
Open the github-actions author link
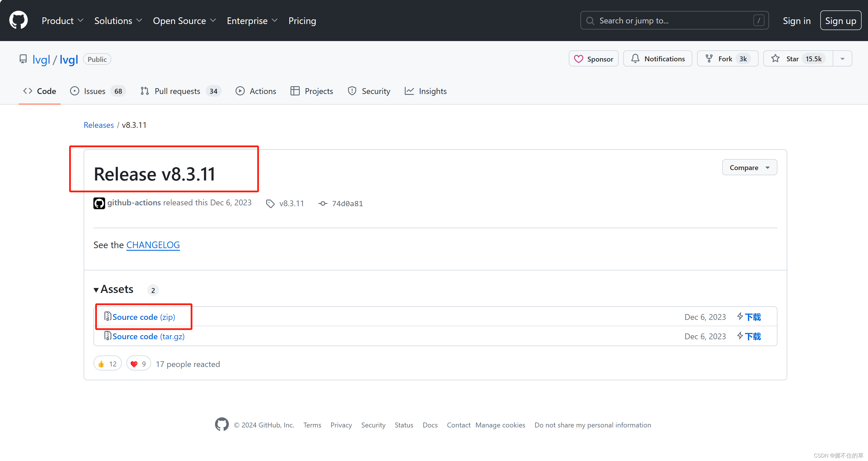pyautogui.click(x=134, y=203)
